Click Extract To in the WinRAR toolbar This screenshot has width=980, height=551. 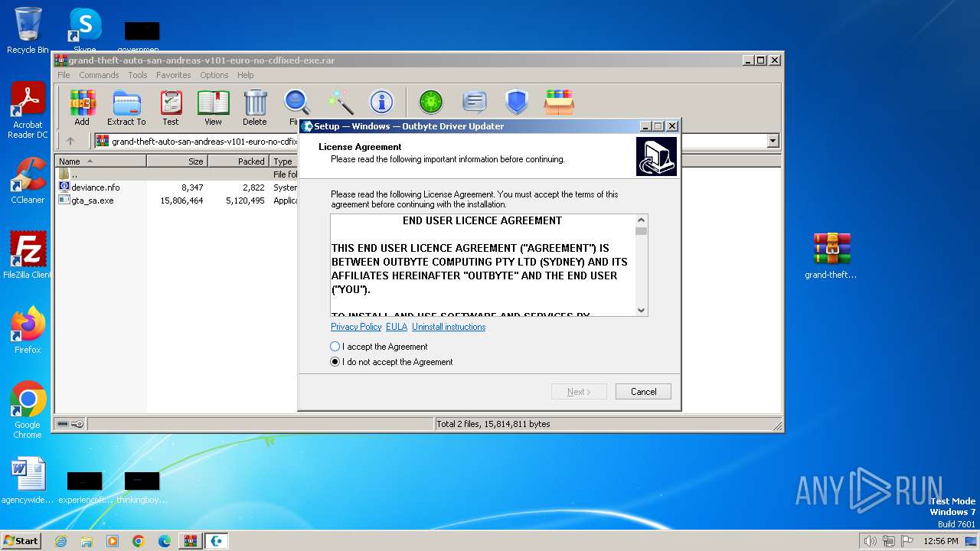[x=126, y=107]
